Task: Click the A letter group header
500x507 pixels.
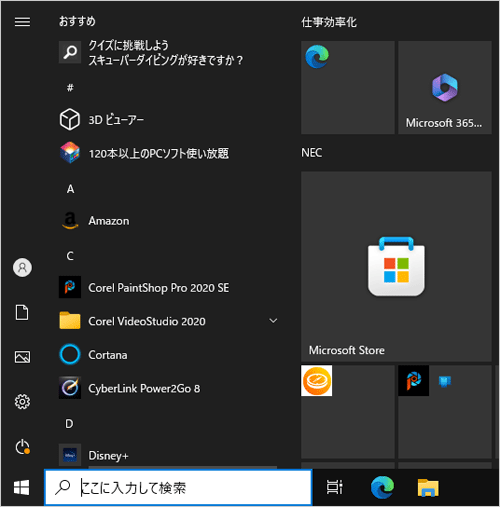Action: click(70, 189)
